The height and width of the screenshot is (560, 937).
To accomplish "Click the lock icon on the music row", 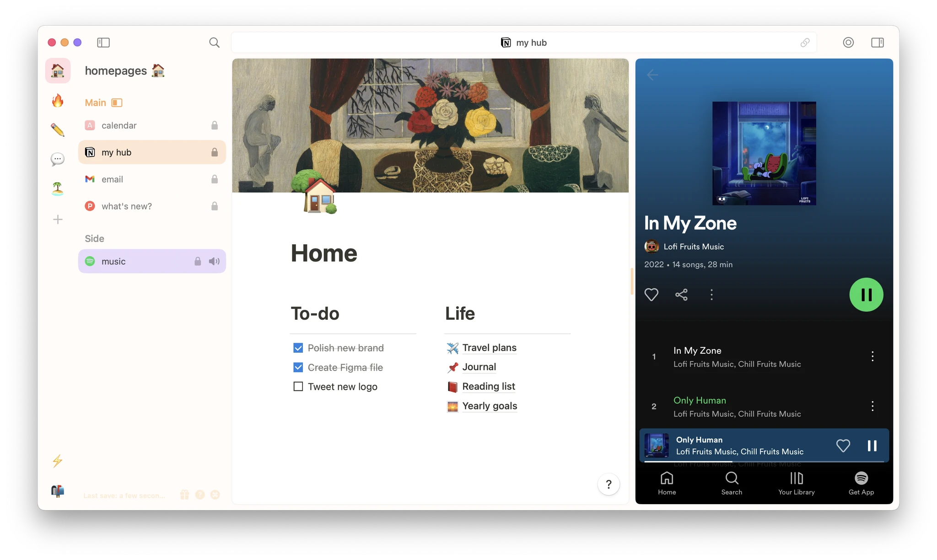I will click(x=198, y=261).
